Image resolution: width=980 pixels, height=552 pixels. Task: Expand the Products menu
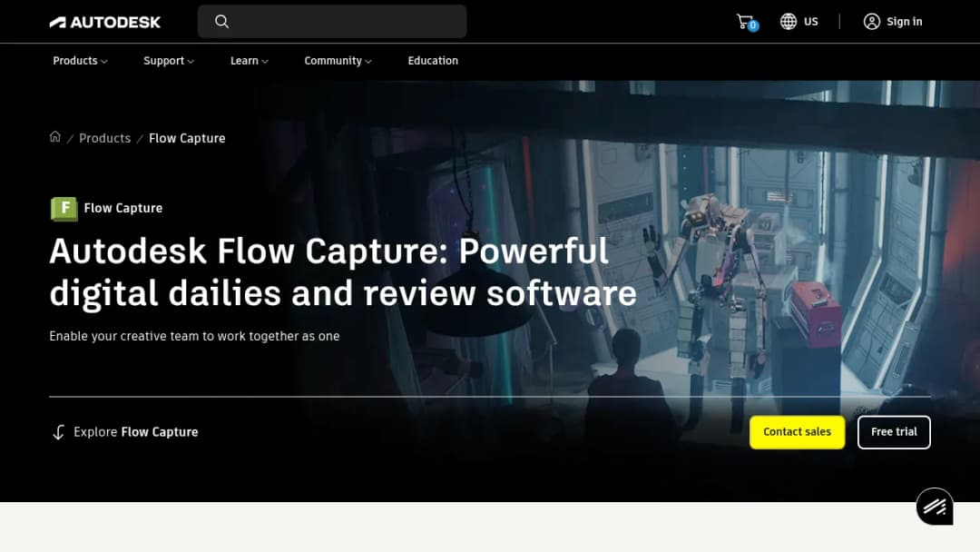(80, 61)
